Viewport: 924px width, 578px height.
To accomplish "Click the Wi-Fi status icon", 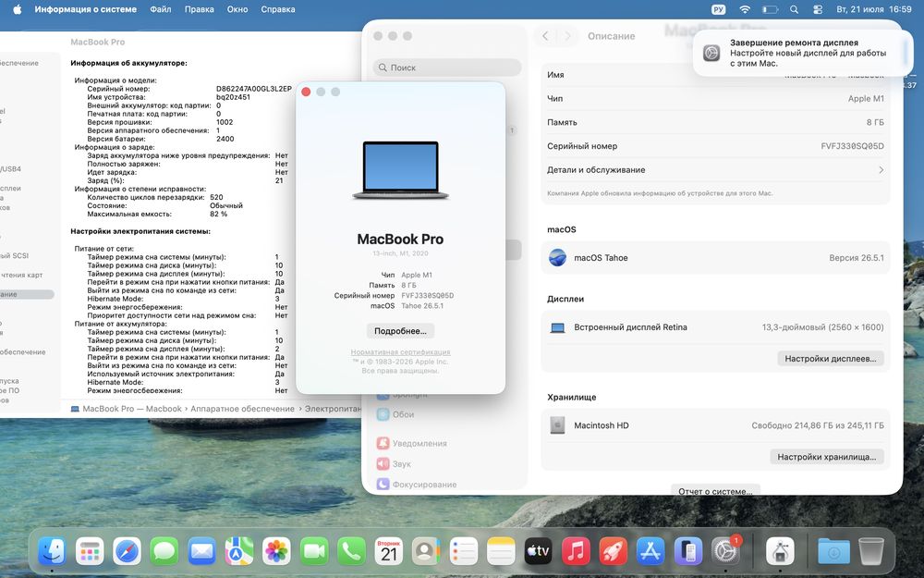I will click(x=745, y=9).
